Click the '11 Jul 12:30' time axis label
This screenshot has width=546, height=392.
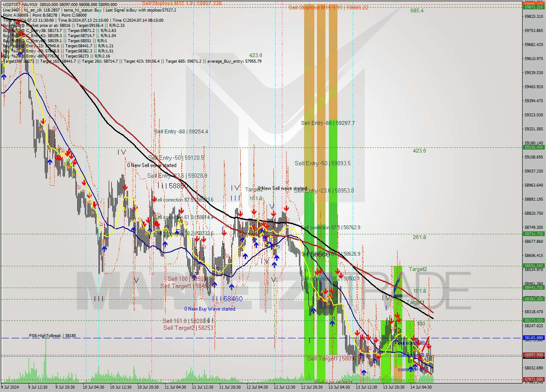click(x=203, y=387)
